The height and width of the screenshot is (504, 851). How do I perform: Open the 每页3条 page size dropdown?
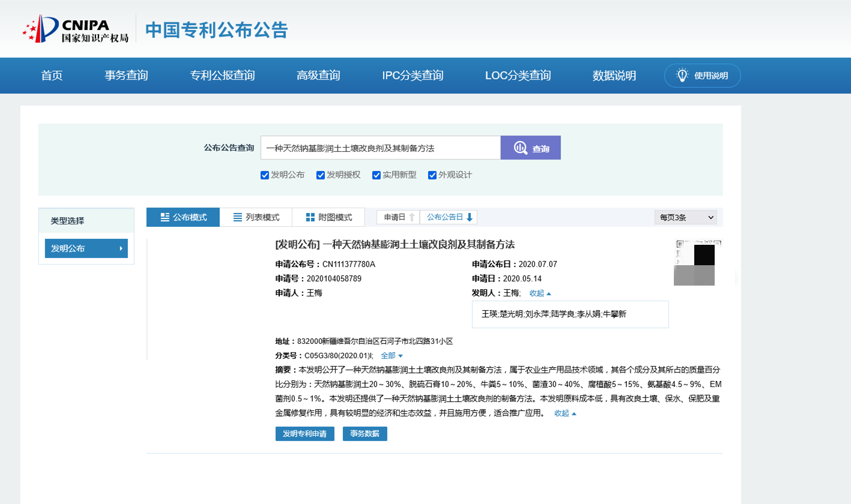point(685,217)
